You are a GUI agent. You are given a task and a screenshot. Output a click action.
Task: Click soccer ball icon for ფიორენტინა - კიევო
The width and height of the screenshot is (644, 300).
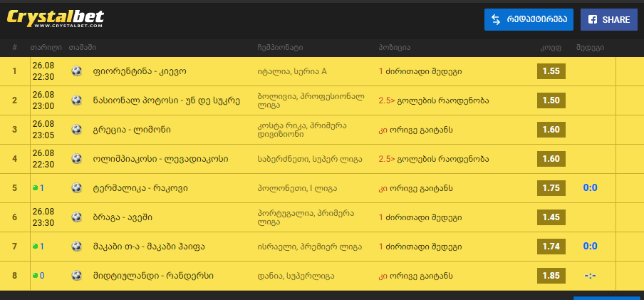76,71
